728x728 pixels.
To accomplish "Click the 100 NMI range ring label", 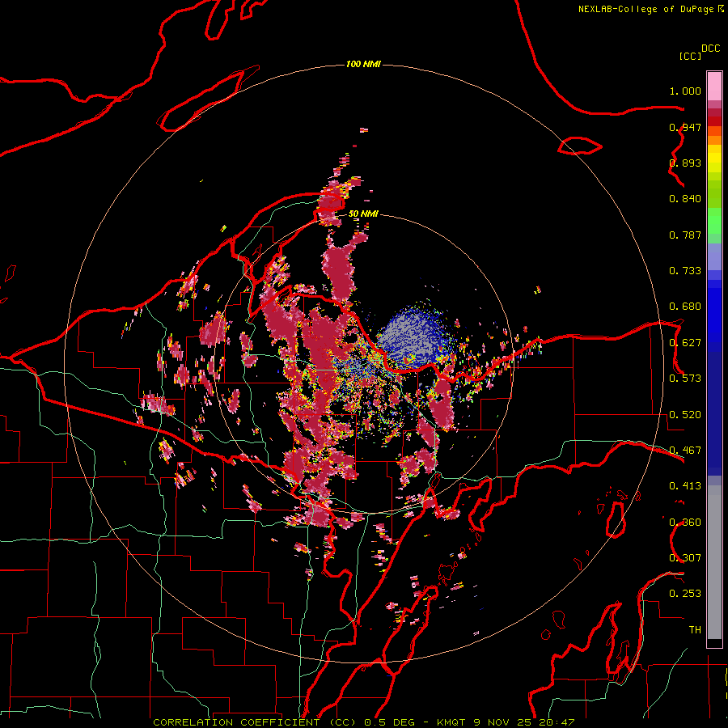I will point(363,64).
